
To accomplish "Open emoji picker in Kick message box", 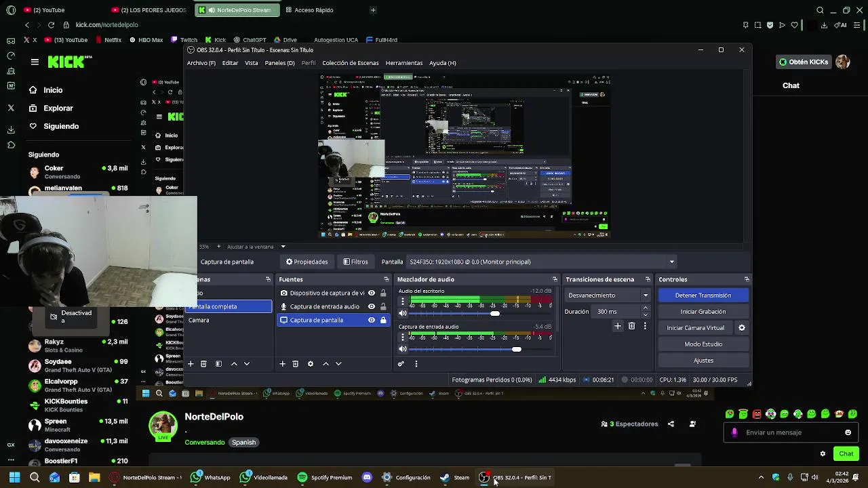I will 848,432.
